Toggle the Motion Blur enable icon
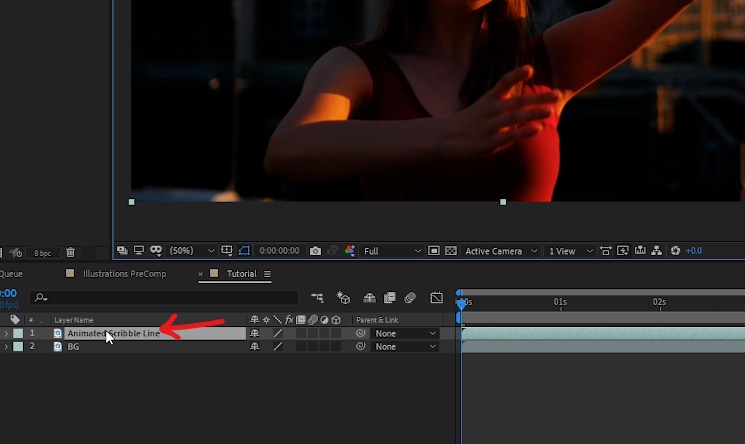Screen dimensions: 745x444 point(410,298)
